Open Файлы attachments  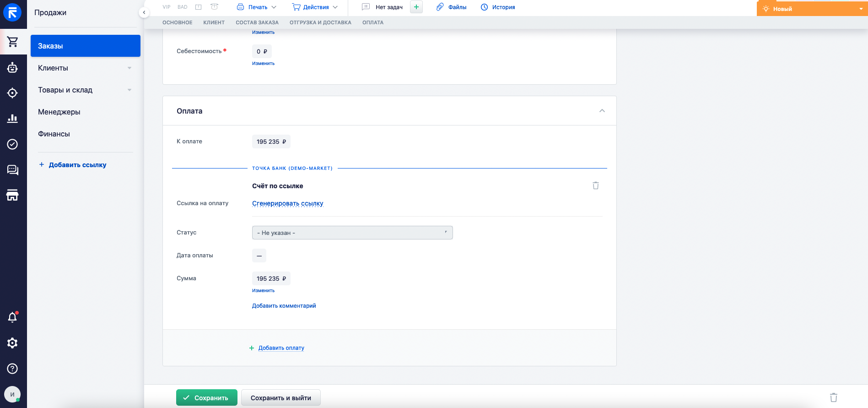[452, 7]
